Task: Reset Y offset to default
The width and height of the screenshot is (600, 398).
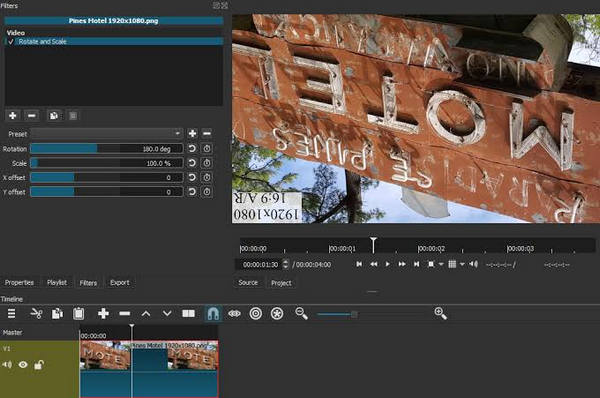Action: tap(192, 192)
